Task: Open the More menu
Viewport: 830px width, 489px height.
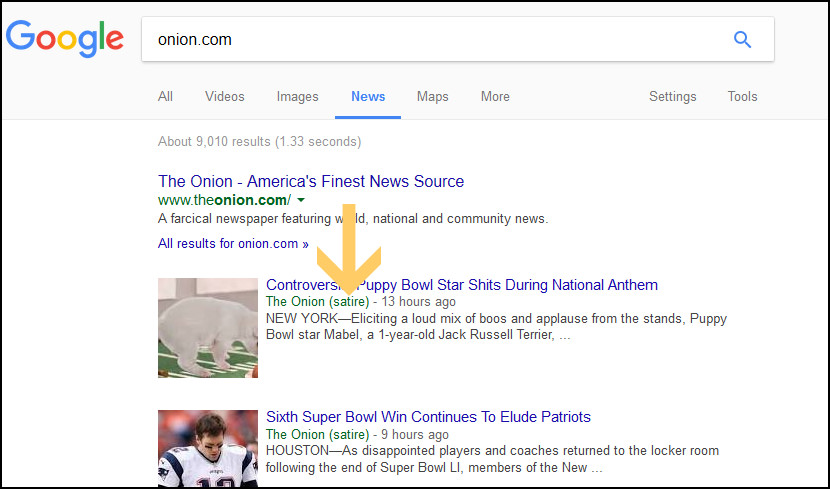Action: tap(495, 96)
